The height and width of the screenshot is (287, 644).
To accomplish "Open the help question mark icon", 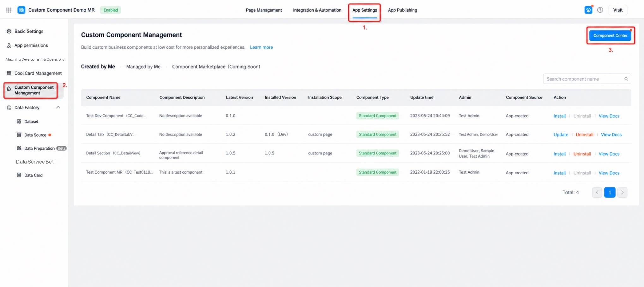I will point(600,10).
